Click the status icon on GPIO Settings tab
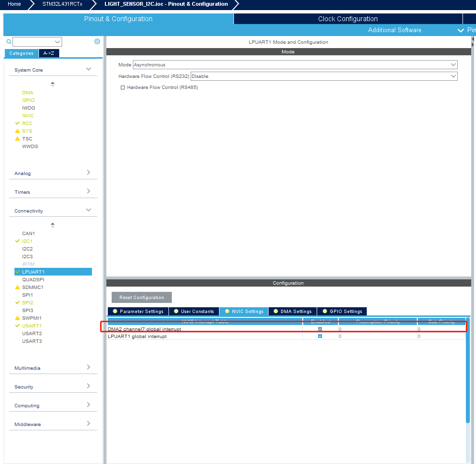The width and height of the screenshot is (476, 464). pos(325,311)
